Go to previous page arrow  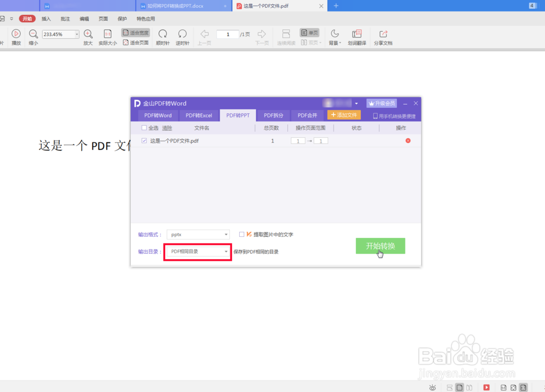[x=205, y=34]
